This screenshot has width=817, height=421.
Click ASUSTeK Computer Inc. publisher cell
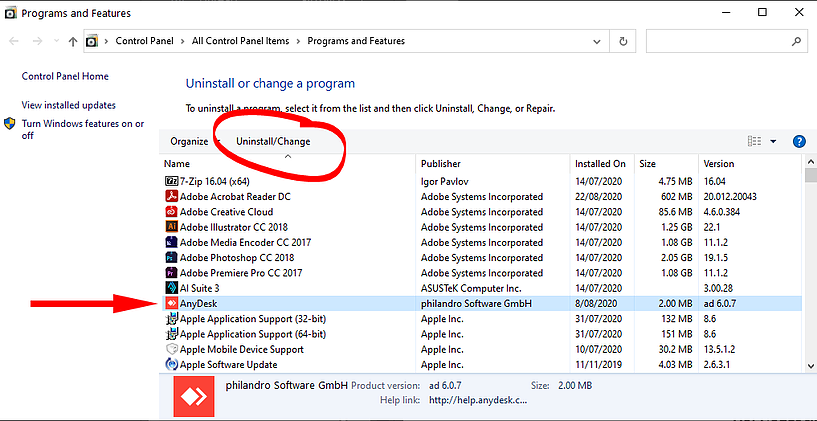471,288
